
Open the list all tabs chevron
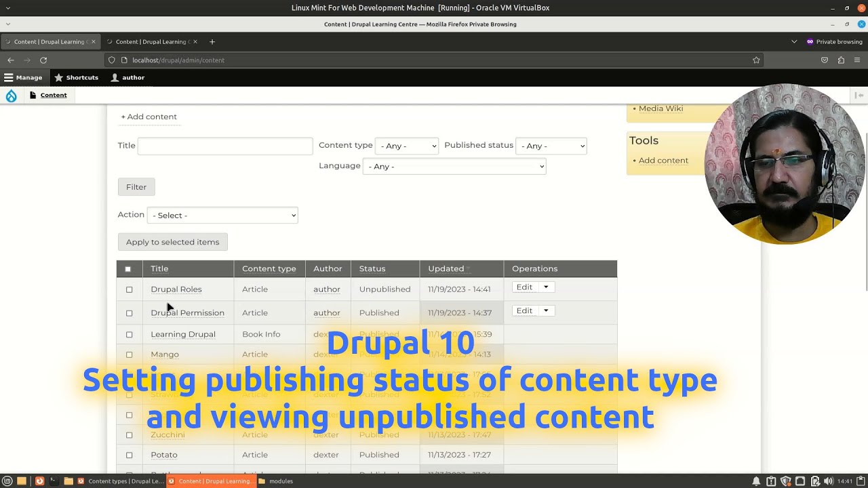pyautogui.click(x=794, y=42)
